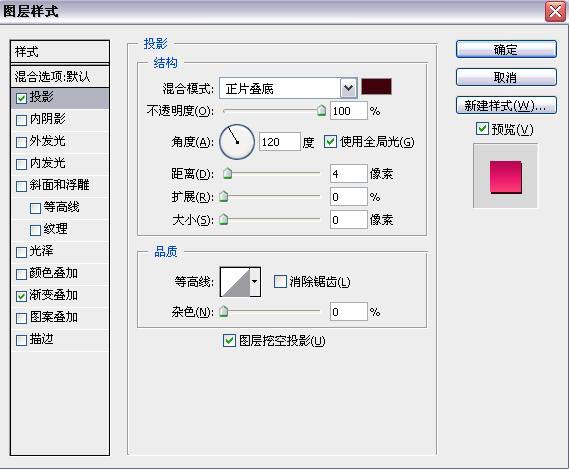
Task: Disable the 渐变叠加 checkbox
Action: [x=21, y=296]
